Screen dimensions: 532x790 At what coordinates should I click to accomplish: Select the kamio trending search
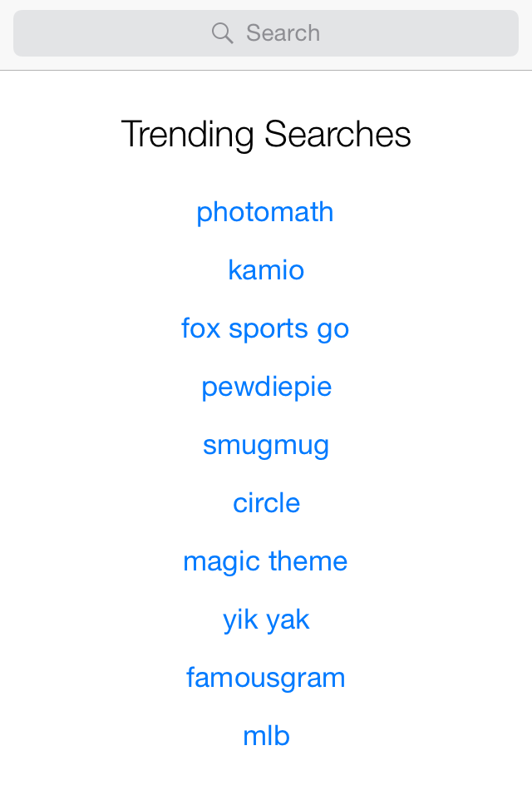click(266, 270)
